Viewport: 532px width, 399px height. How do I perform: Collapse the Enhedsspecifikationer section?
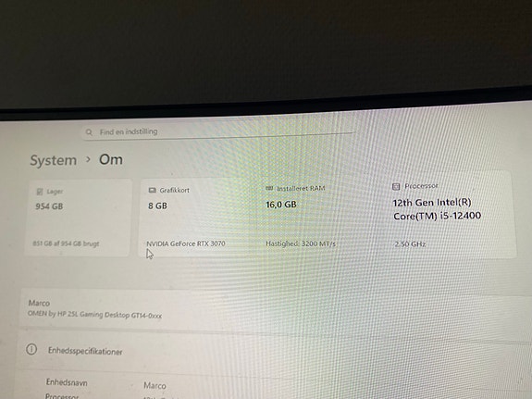click(271, 352)
